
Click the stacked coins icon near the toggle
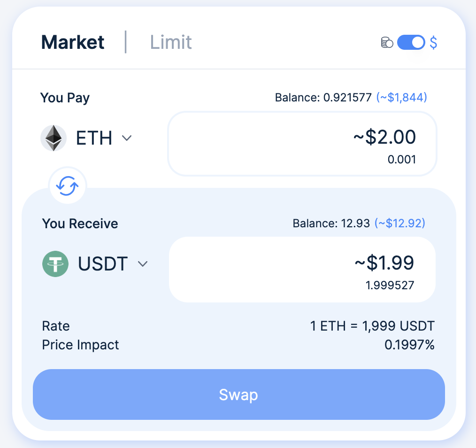(x=386, y=42)
